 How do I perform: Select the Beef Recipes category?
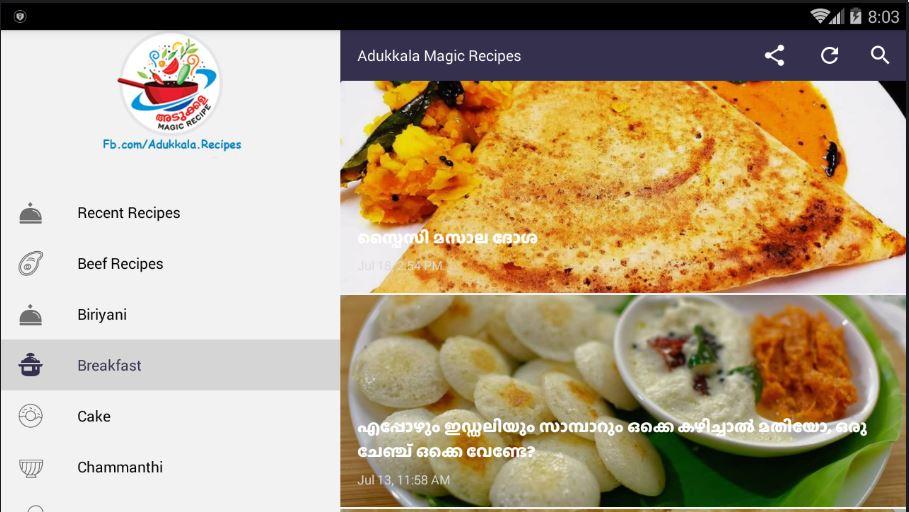[170, 264]
